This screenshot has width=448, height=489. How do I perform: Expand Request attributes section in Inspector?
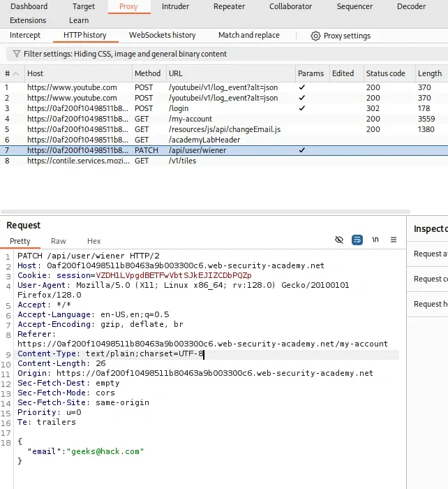[430, 254]
